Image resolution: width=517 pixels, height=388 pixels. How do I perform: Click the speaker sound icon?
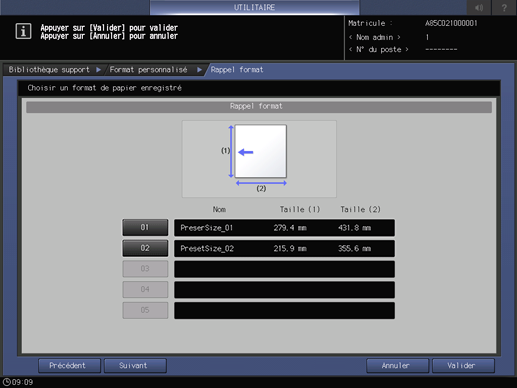pyautogui.click(x=479, y=7)
